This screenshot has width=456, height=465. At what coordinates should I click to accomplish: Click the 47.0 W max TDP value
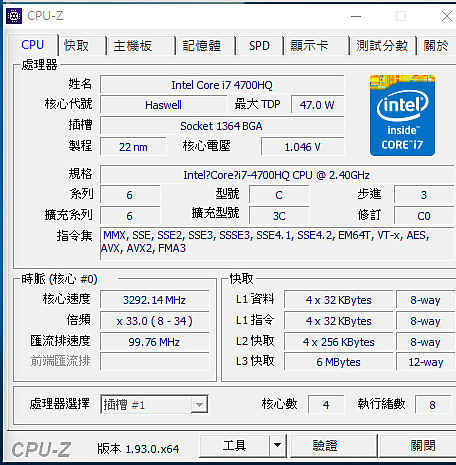click(317, 105)
